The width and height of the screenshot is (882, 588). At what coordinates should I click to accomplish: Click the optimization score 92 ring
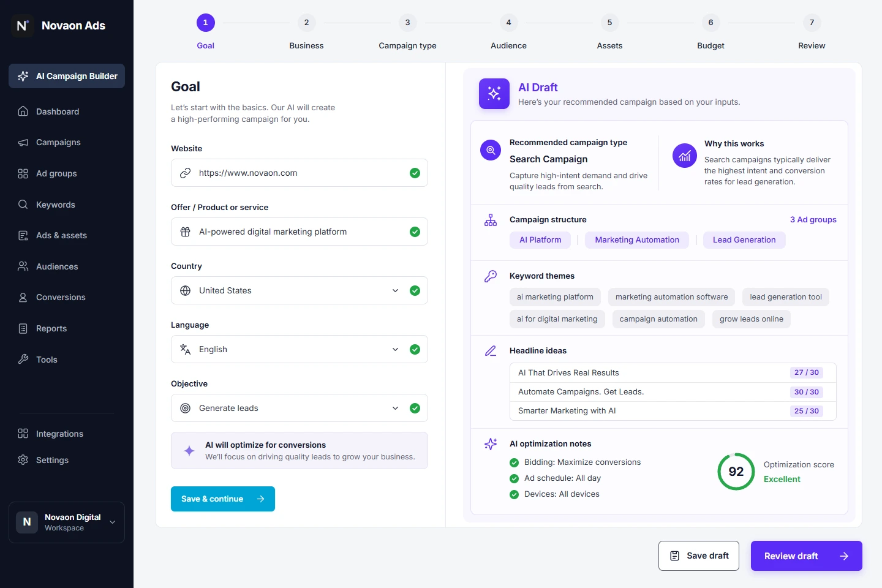click(736, 472)
